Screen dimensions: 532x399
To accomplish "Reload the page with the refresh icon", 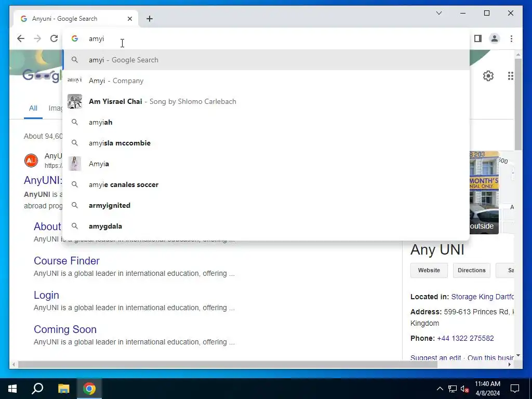I will click(x=54, y=38).
